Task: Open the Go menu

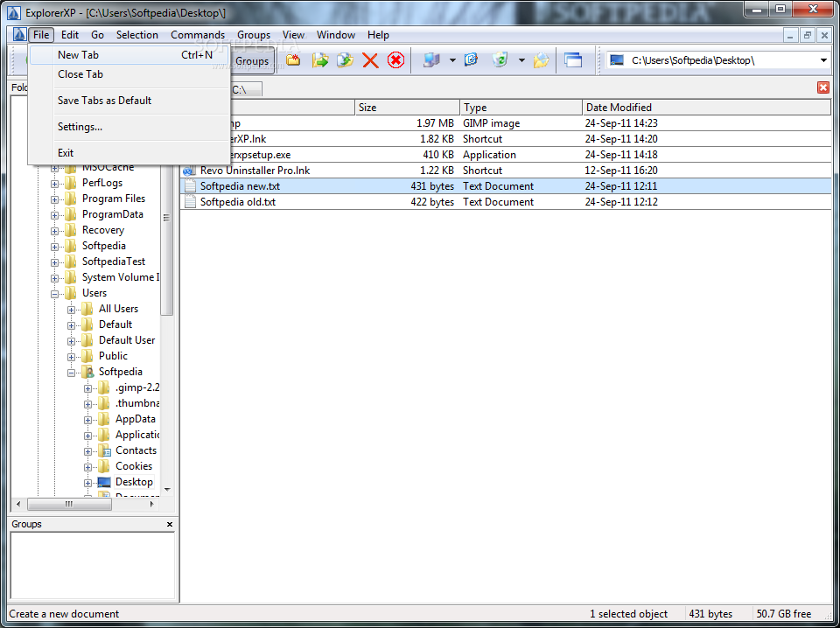Action: click(x=97, y=35)
